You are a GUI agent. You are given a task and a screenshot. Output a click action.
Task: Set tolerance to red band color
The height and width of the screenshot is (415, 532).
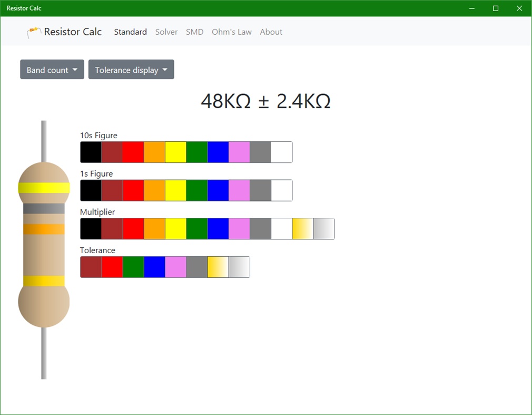tap(112, 267)
